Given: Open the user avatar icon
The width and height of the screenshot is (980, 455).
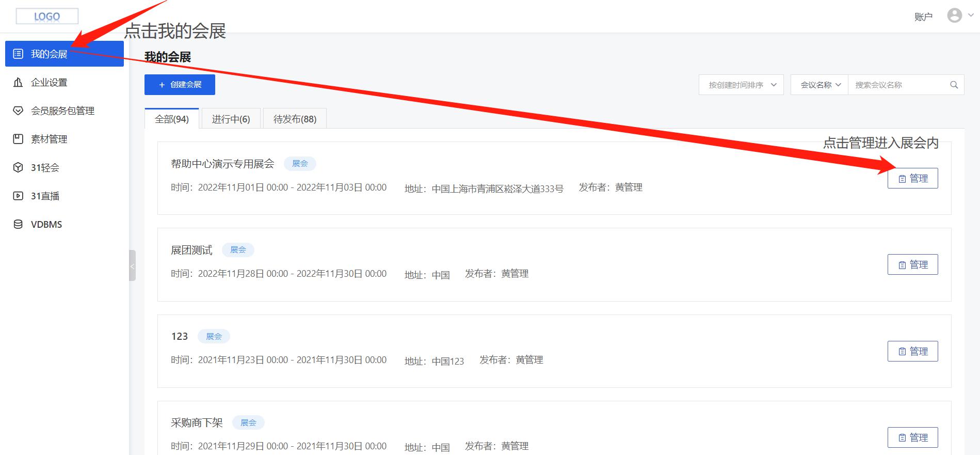Looking at the screenshot, I should [x=954, y=15].
